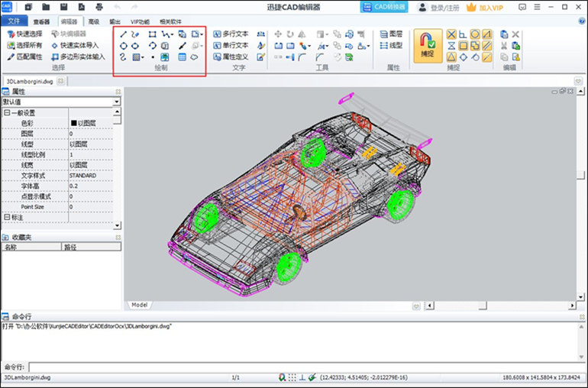Screen dimensions: 588x388
Task: Collapse the 一般设置 section
Action: 7,112
